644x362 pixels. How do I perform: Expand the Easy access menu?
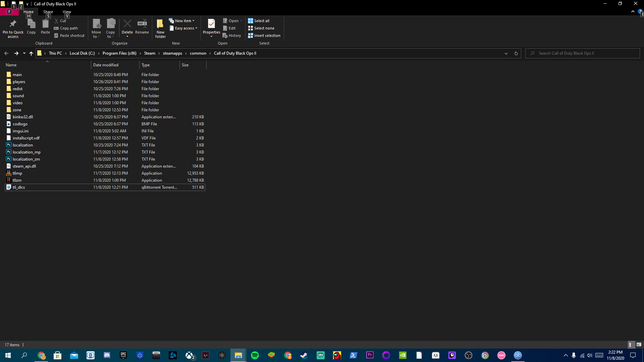[x=183, y=28]
